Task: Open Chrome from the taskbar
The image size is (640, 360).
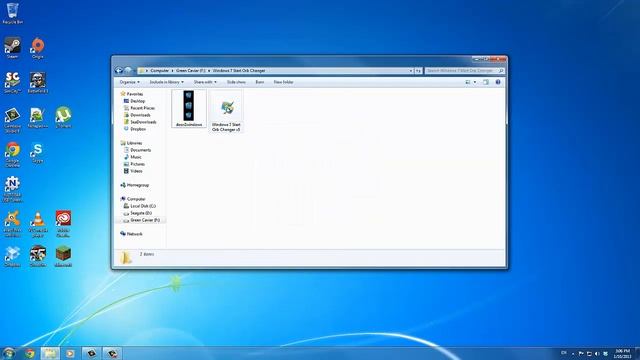Action: click(x=29, y=353)
